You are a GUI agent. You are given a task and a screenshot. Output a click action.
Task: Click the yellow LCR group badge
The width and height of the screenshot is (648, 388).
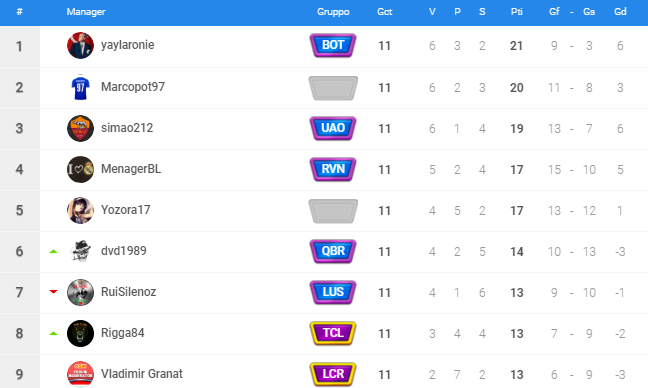tap(333, 374)
